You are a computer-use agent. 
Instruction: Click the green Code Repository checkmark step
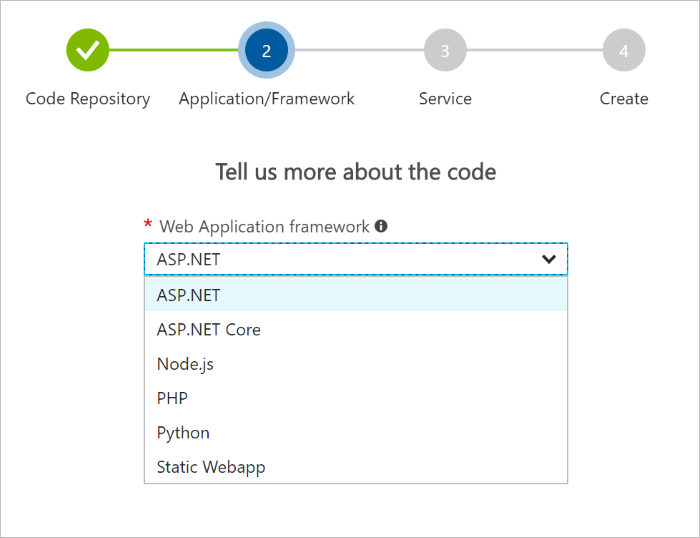88,50
